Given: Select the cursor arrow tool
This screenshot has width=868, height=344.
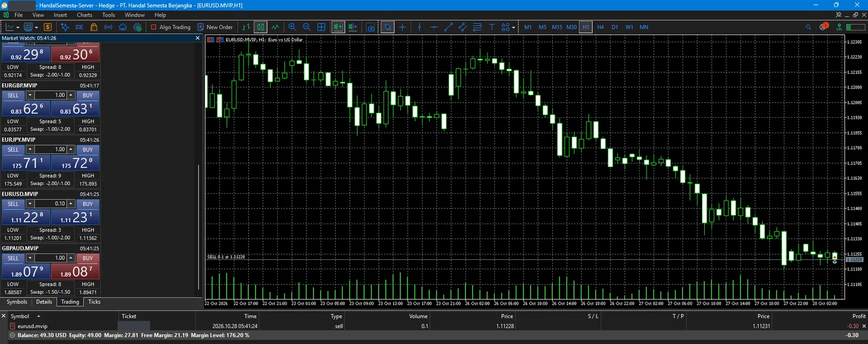Looking at the screenshot, I should [x=387, y=27].
